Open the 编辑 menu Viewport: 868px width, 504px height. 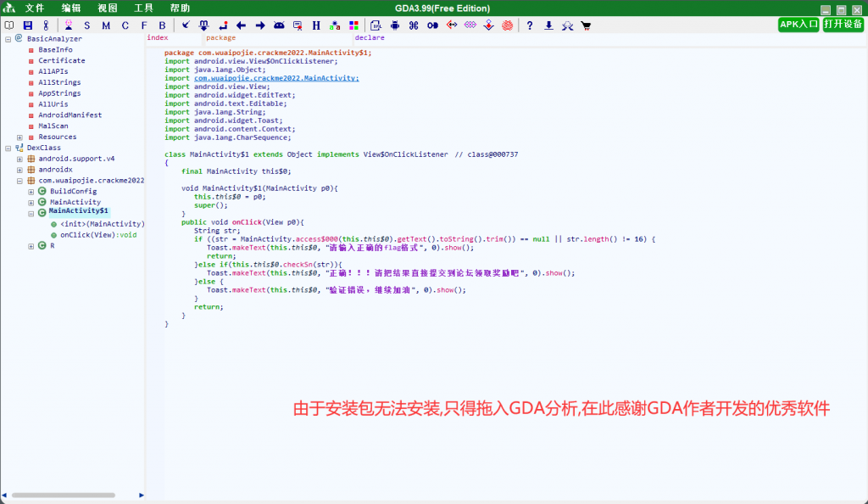tap(71, 8)
